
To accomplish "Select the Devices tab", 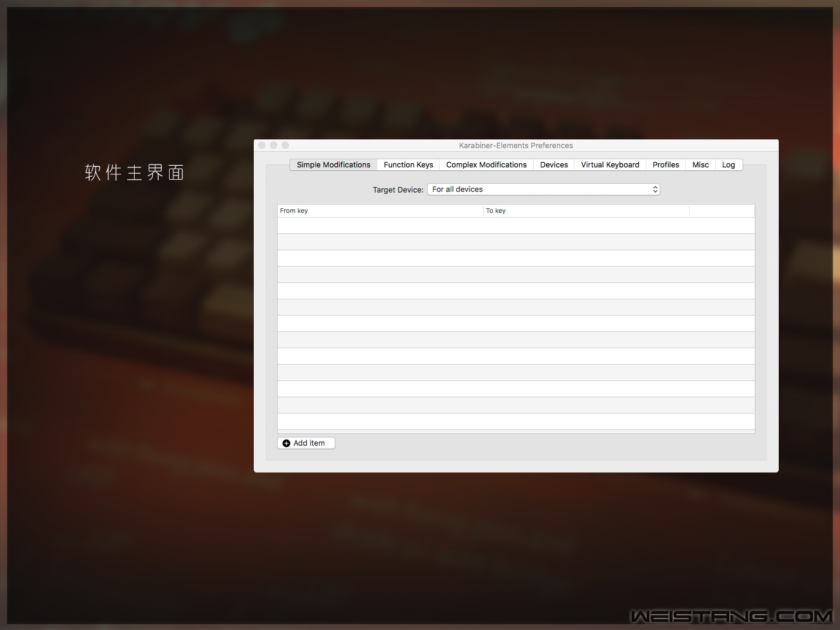I will point(554,165).
